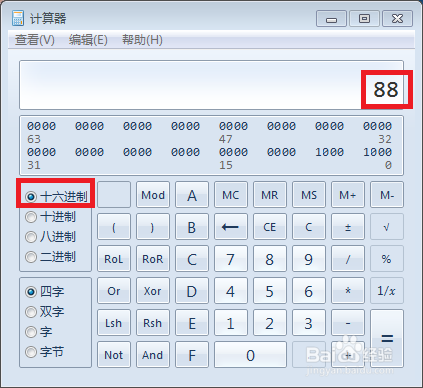Click the right parenthesis key
The width and height of the screenshot is (423, 388).
click(x=153, y=227)
